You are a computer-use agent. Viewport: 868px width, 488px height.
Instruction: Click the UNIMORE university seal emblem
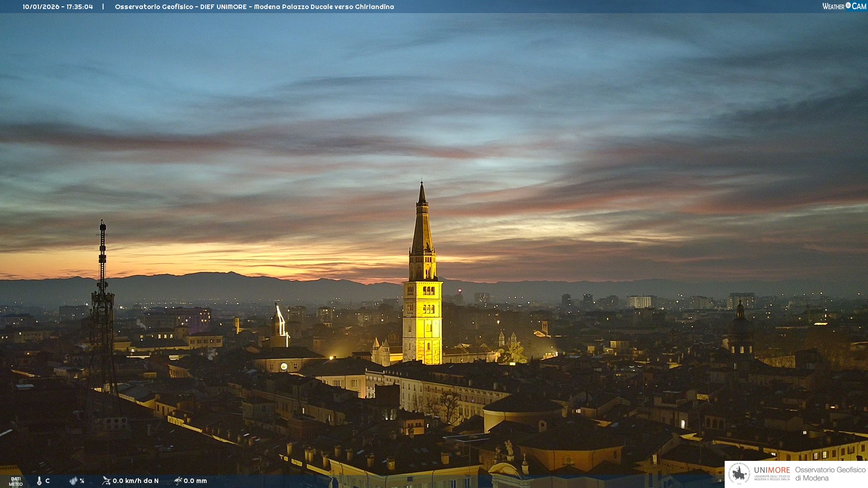pos(739,474)
